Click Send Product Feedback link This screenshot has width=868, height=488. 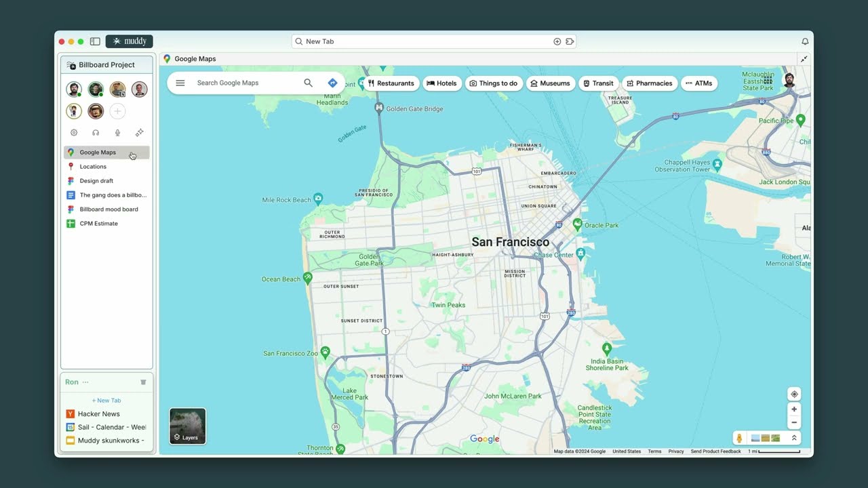(x=716, y=451)
